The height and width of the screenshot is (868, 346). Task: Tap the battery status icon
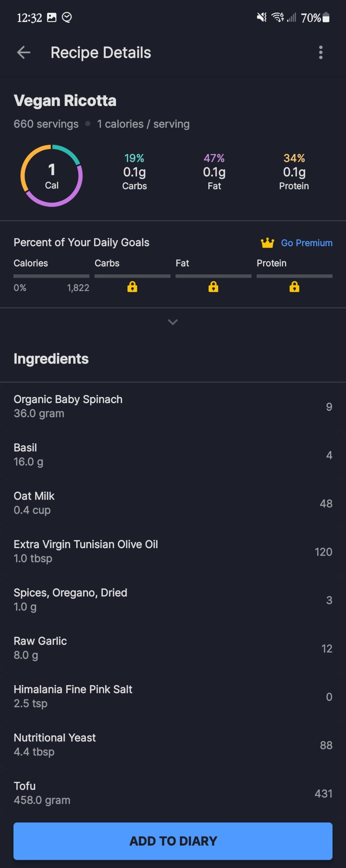pos(326,17)
